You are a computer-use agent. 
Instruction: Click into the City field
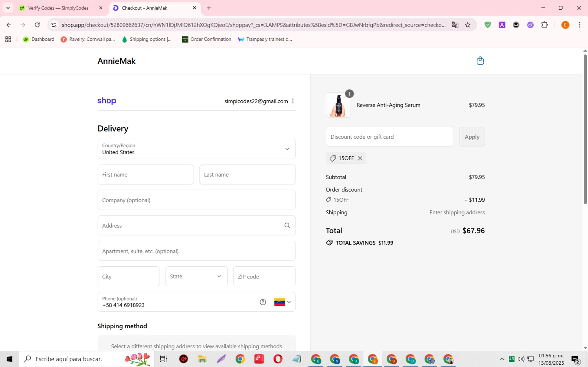click(129, 277)
